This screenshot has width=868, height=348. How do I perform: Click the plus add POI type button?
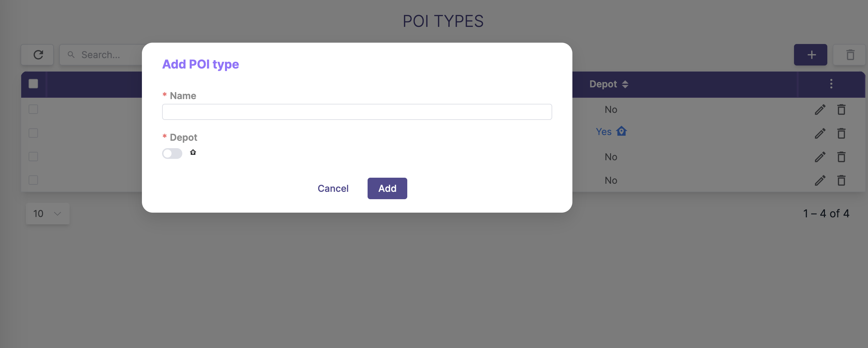[x=811, y=54]
